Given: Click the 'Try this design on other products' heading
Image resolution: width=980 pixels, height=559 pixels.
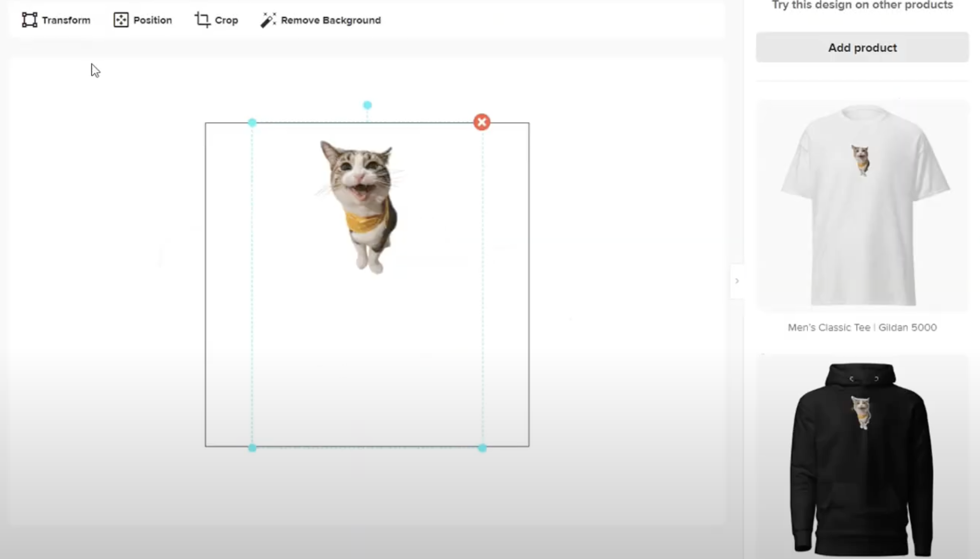Looking at the screenshot, I should tap(862, 6).
